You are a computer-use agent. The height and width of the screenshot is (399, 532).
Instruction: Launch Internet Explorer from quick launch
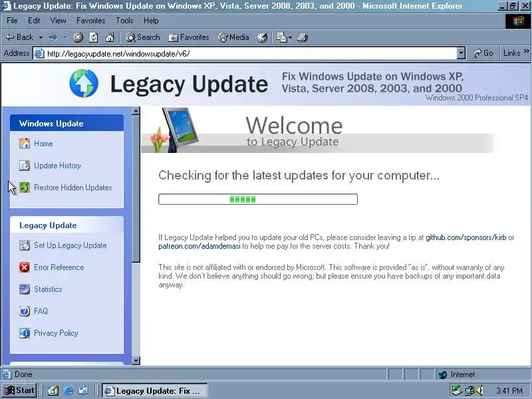[x=68, y=391]
